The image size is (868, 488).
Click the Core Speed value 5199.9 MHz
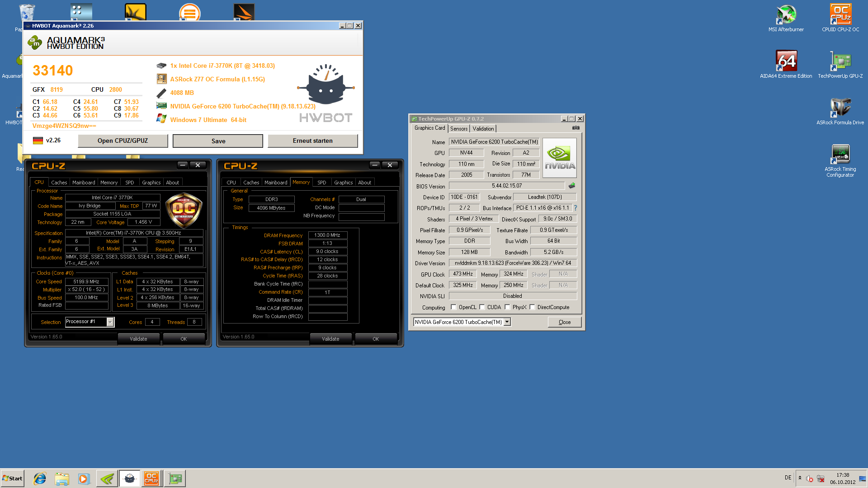pos(86,282)
